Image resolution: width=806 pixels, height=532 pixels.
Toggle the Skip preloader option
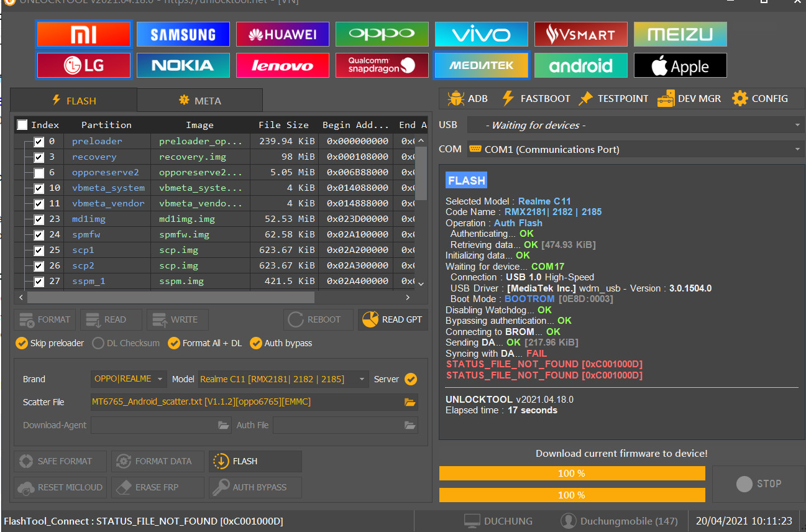(x=50, y=343)
